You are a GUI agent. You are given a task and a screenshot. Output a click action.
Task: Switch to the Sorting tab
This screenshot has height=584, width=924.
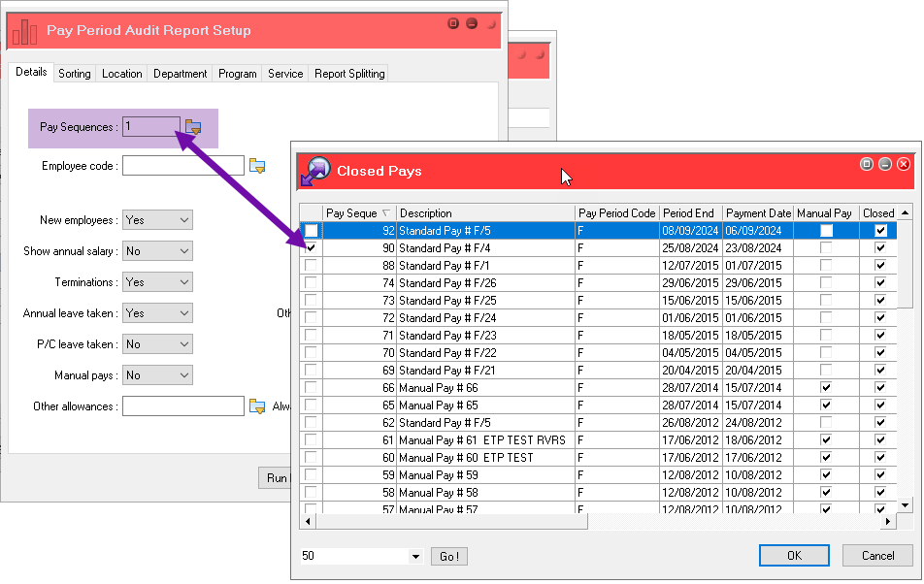[75, 74]
